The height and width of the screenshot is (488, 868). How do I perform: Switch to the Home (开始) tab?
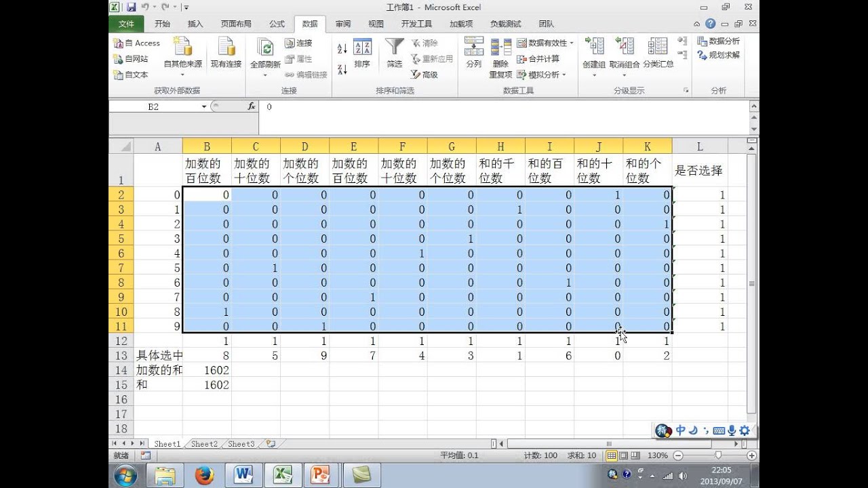pyautogui.click(x=162, y=24)
